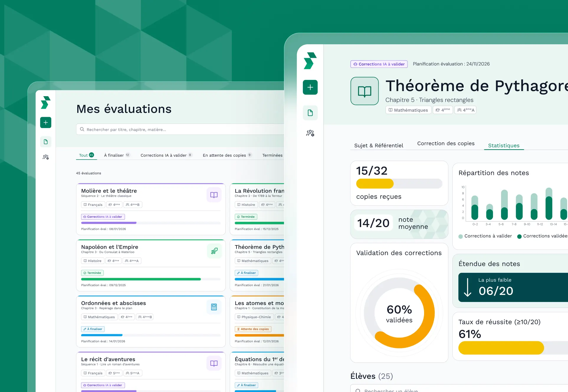
Task: Click the green progress bar on Napoléon card
Action: (x=141, y=279)
